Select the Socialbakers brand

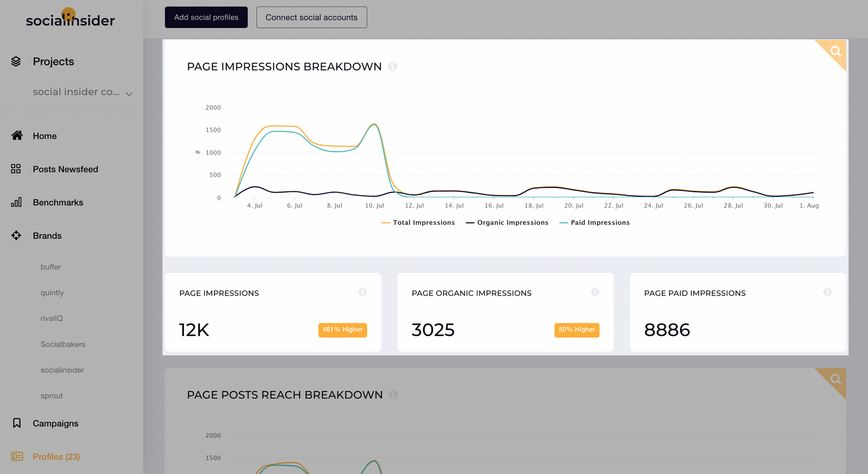[x=63, y=344]
